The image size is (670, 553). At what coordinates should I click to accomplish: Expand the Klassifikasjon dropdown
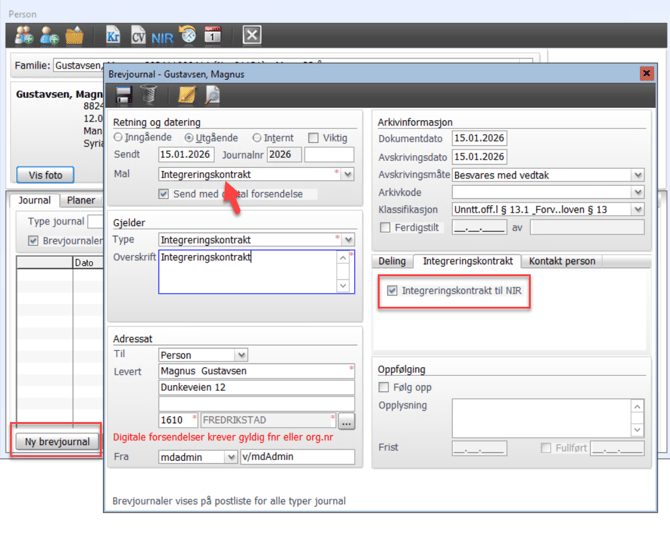[x=637, y=210]
